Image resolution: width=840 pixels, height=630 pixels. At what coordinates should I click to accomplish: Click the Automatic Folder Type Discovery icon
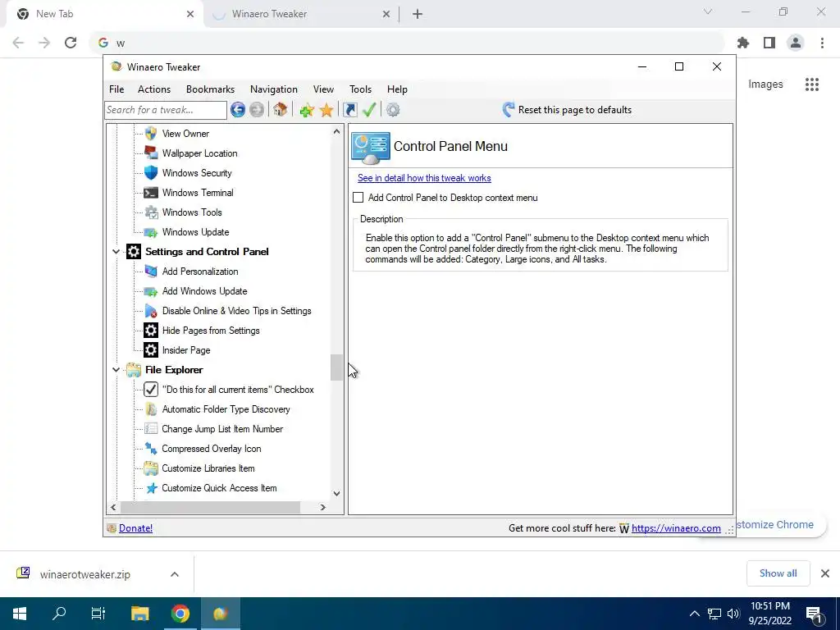click(x=151, y=409)
